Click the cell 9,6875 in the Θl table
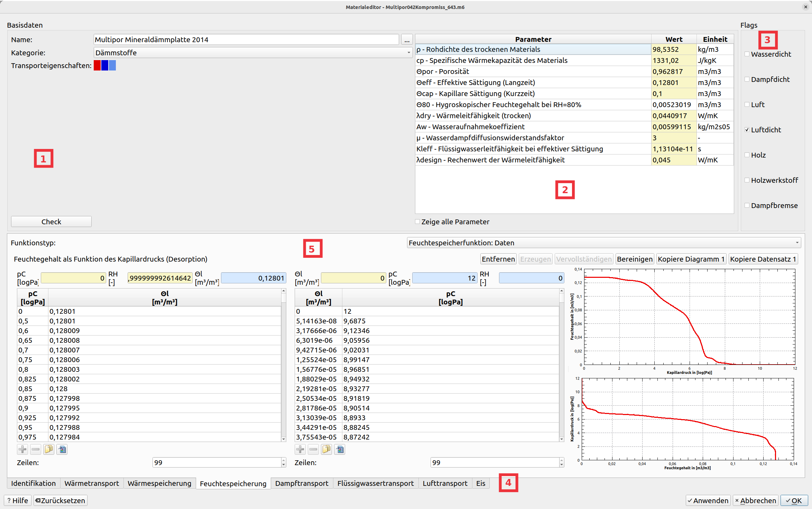The width and height of the screenshot is (812, 509). [450, 321]
